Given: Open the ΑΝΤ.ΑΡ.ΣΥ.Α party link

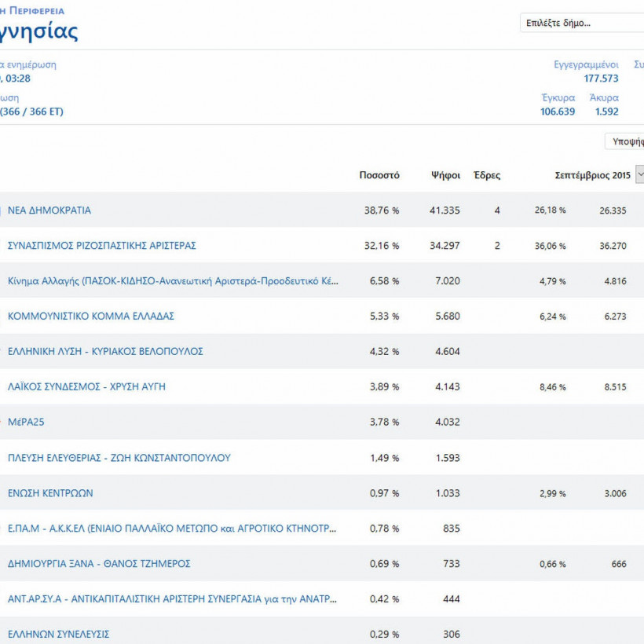Looking at the screenshot, I should coord(172,598).
